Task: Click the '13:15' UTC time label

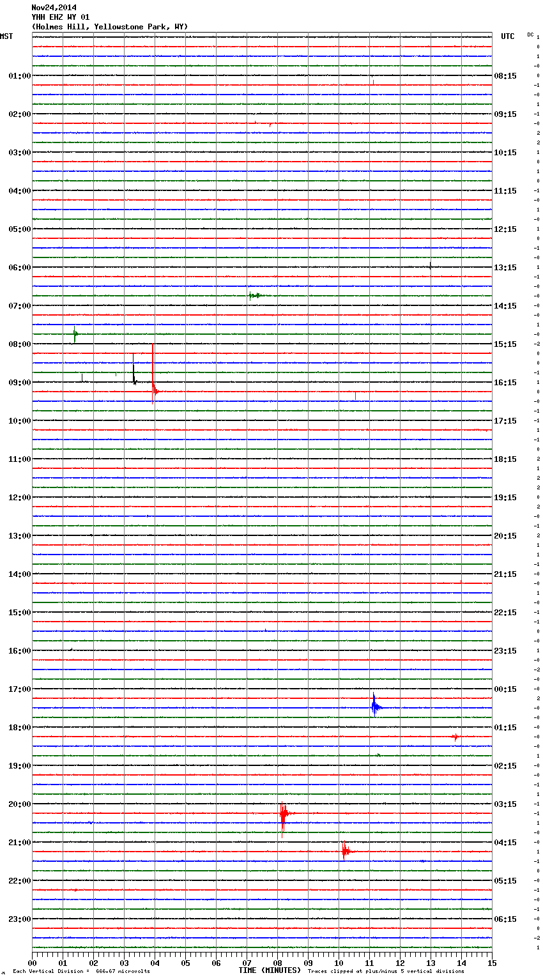Action: (505, 268)
